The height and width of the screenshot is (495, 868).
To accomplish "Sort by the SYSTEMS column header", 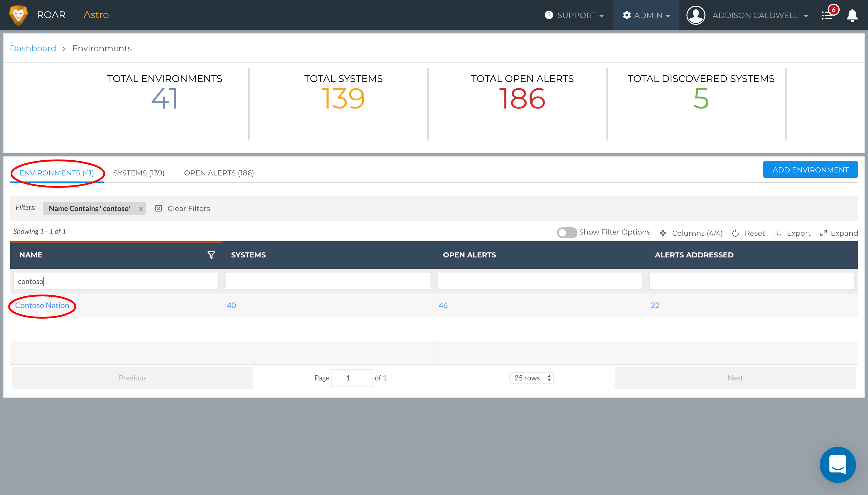I will 248,255.
